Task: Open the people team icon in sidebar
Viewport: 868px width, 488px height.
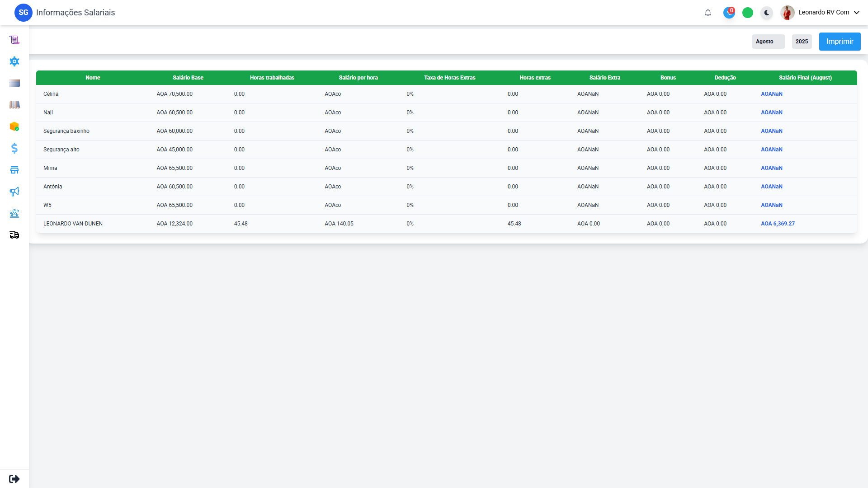Action: (14, 213)
